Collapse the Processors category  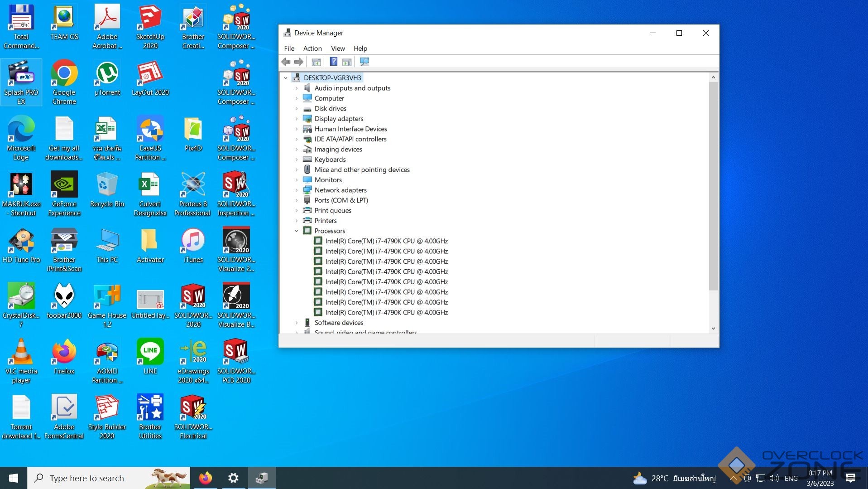tap(297, 231)
